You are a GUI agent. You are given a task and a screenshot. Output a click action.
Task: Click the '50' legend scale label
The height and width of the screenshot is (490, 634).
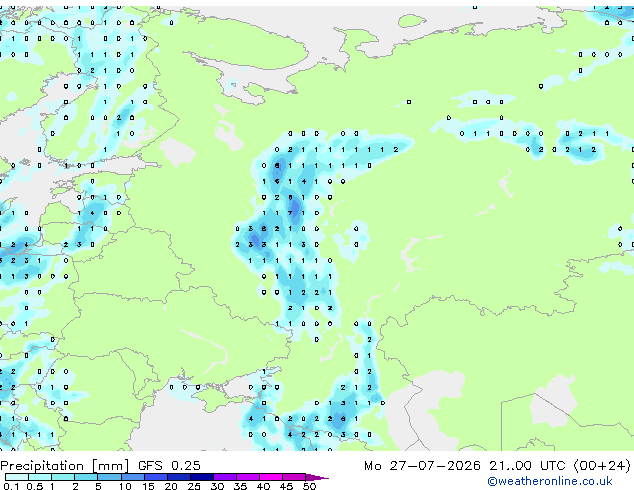[x=309, y=486]
